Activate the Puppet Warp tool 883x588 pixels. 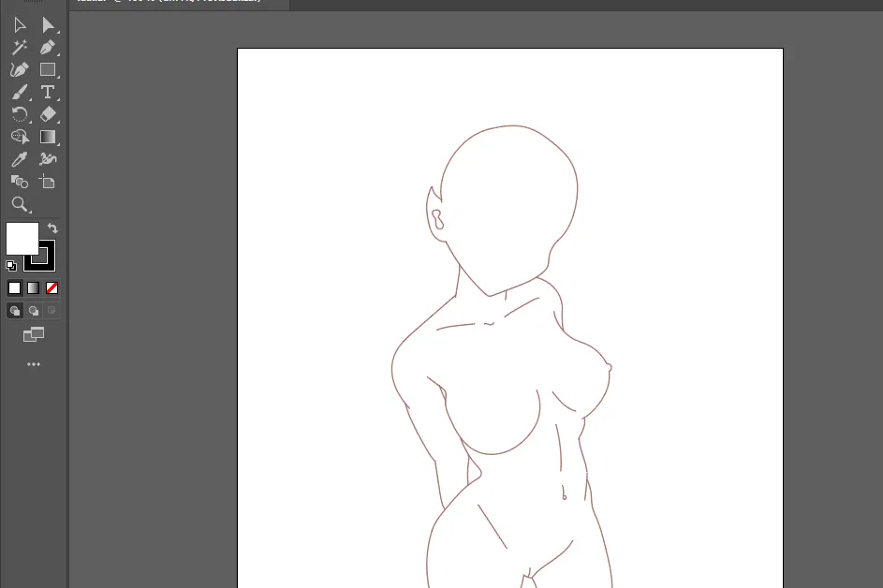(48, 159)
